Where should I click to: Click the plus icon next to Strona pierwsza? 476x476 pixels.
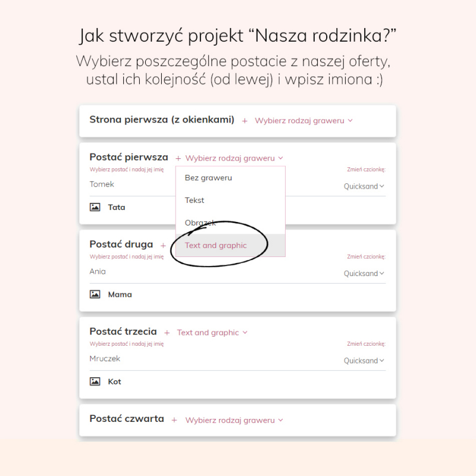[x=245, y=121]
